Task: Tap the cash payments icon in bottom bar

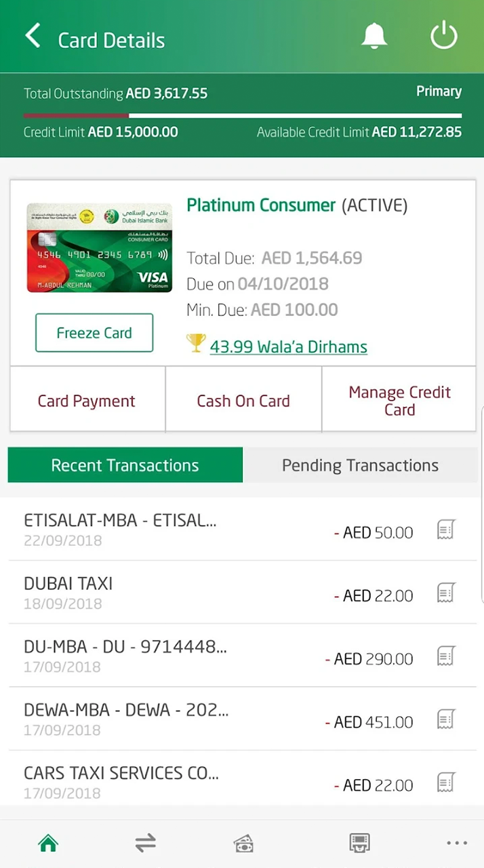Action: coord(243,843)
